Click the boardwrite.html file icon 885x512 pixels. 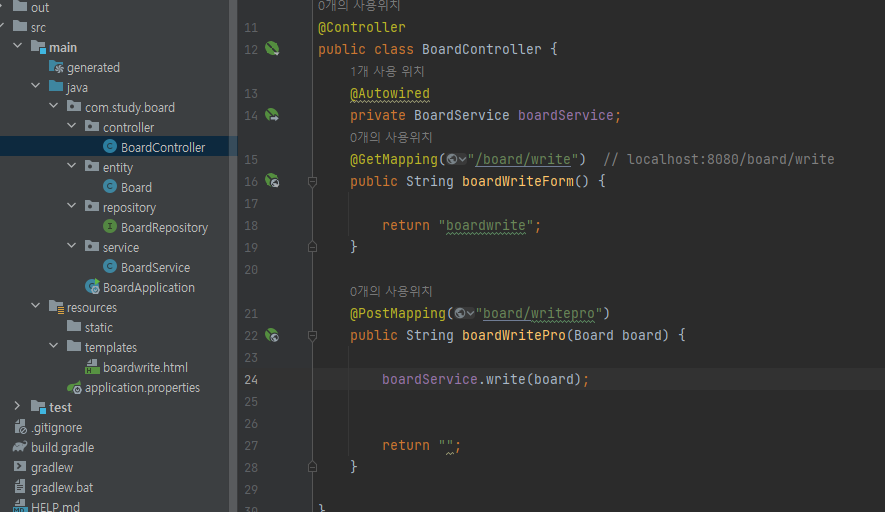pyautogui.click(x=92, y=367)
